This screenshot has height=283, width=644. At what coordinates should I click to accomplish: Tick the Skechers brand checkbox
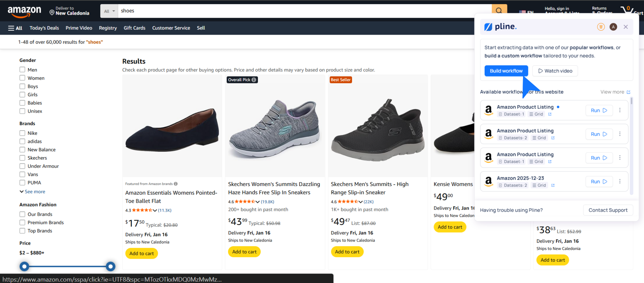click(x=22, y=158)
